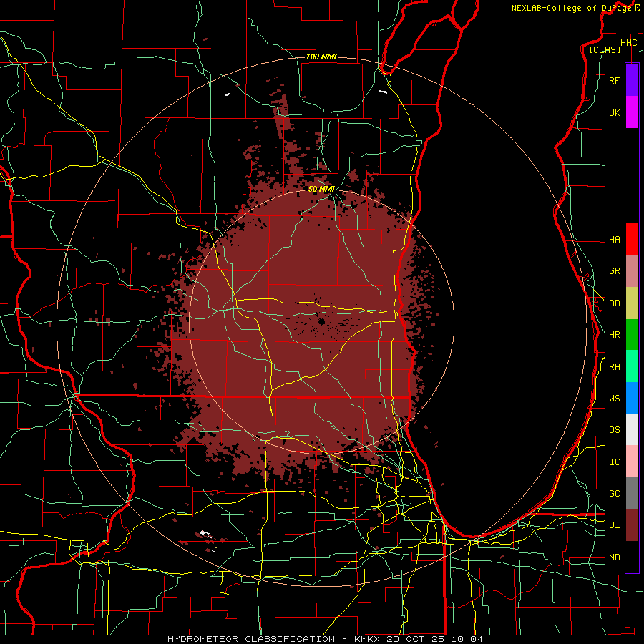Click the 'IC' legend label
Screen dimensions: 644x644
pyautogui.click(x=614, y=462)
